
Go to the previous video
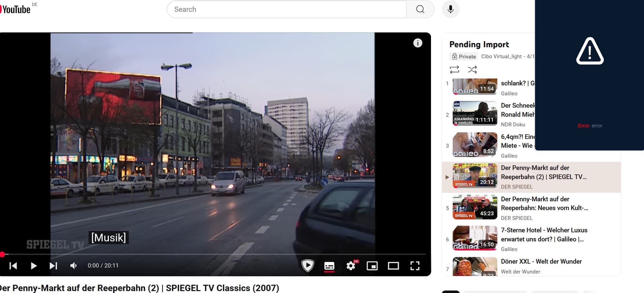[13, 266]
